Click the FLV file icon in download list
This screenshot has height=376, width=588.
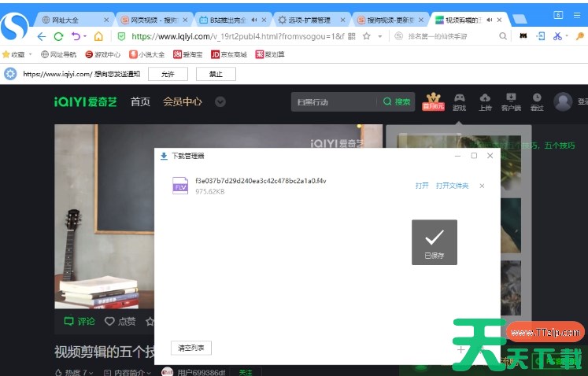[180, 186]
